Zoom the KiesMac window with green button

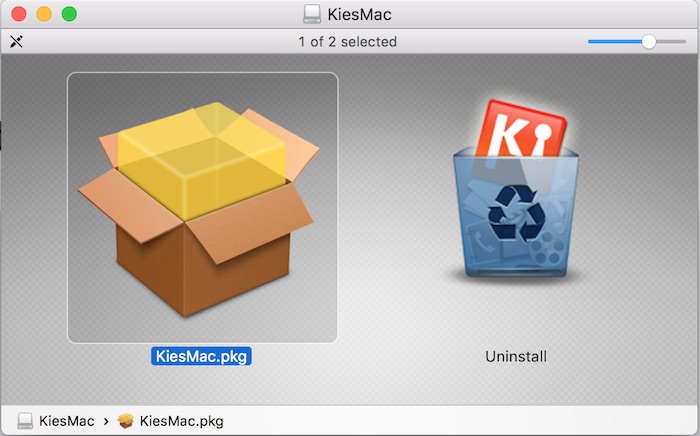69,14
